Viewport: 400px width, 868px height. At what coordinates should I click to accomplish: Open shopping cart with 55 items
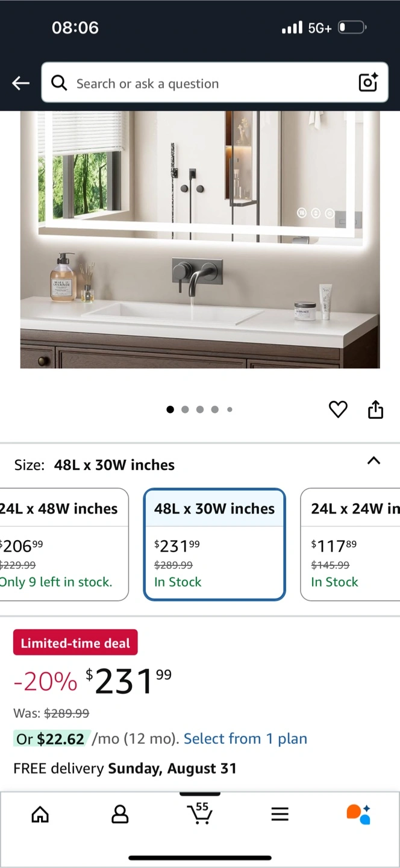click(200, 813)
